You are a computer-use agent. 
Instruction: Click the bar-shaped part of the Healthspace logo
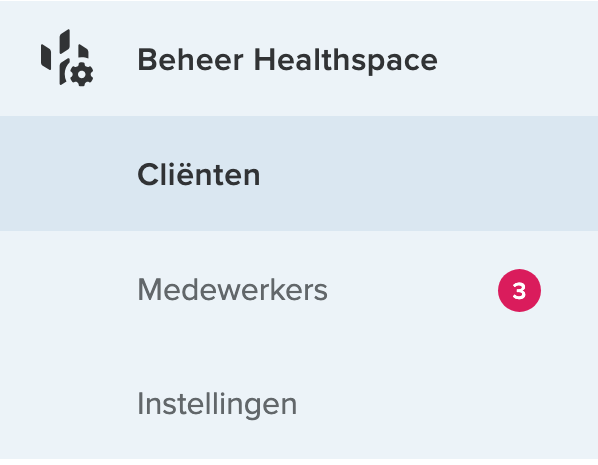64,43
